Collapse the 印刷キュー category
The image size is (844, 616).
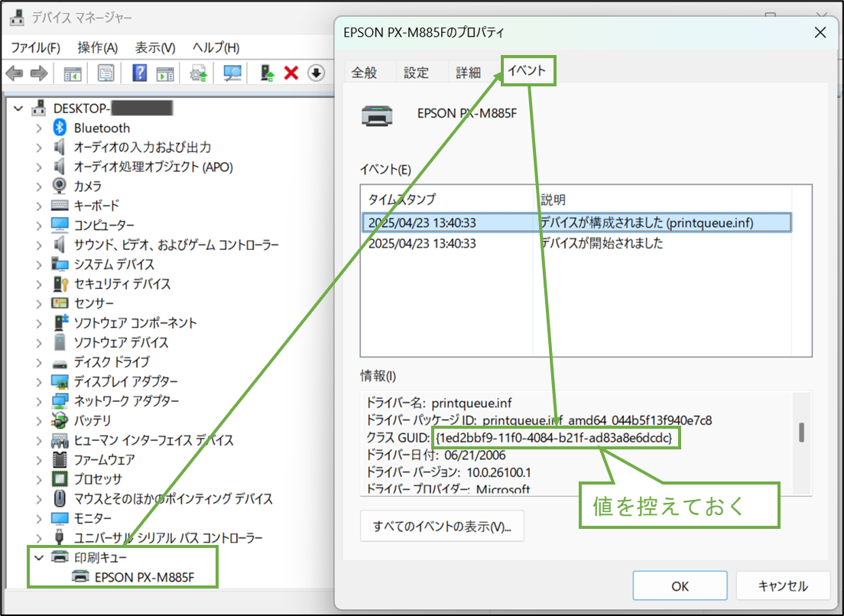coord(39,557)
